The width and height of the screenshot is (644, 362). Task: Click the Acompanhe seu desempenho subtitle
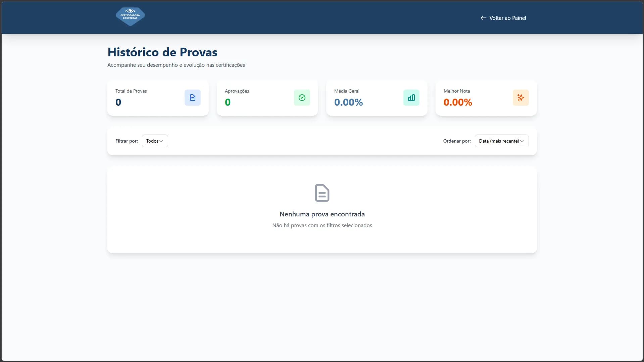[176, 65]
